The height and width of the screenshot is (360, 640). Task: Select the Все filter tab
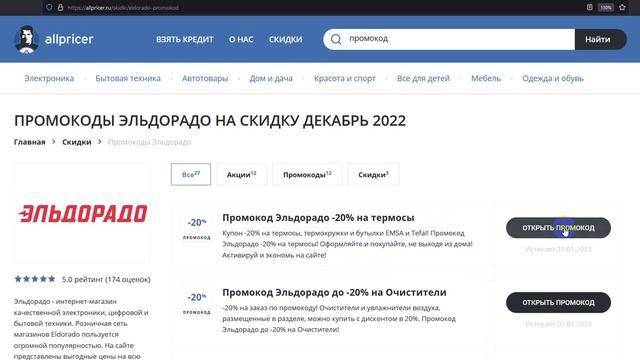coord(191,174)
